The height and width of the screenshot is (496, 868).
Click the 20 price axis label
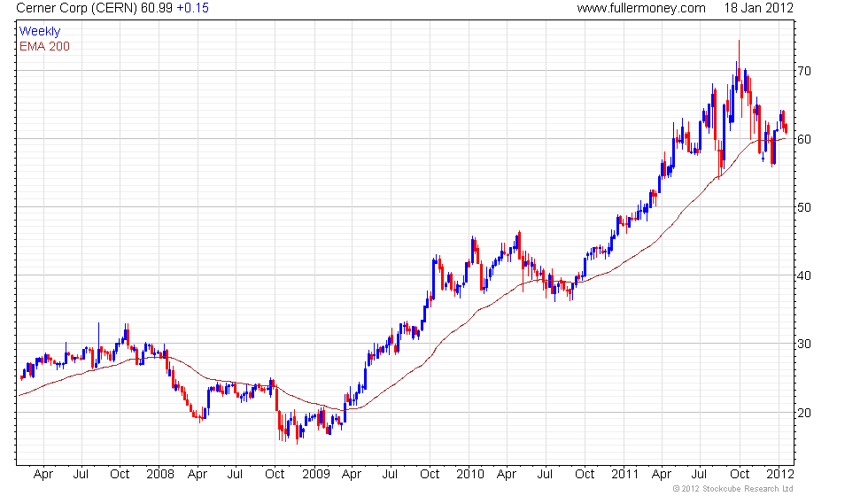pos(804,413)
